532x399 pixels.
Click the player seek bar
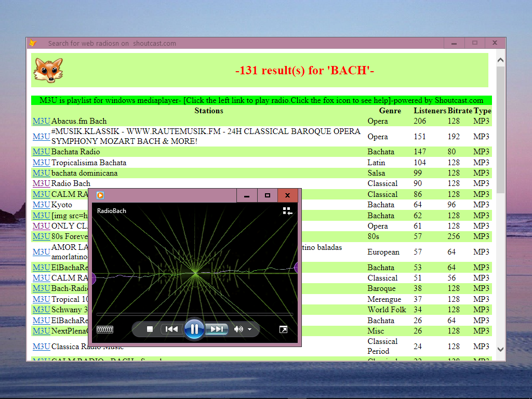coord(195,314)
